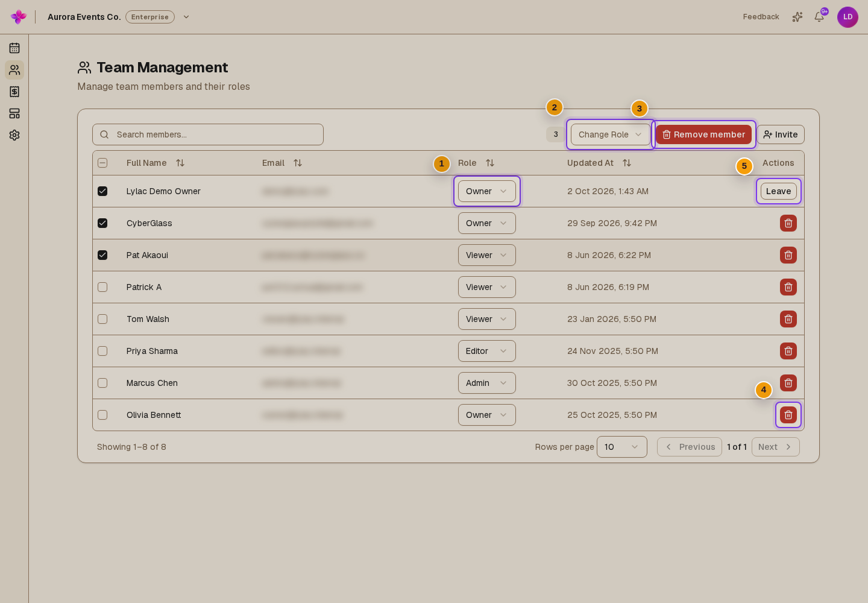The width and height of the screenshot is (868, 603).
Task: Open the calendar page in sidebar
Action: pos(14,48)
